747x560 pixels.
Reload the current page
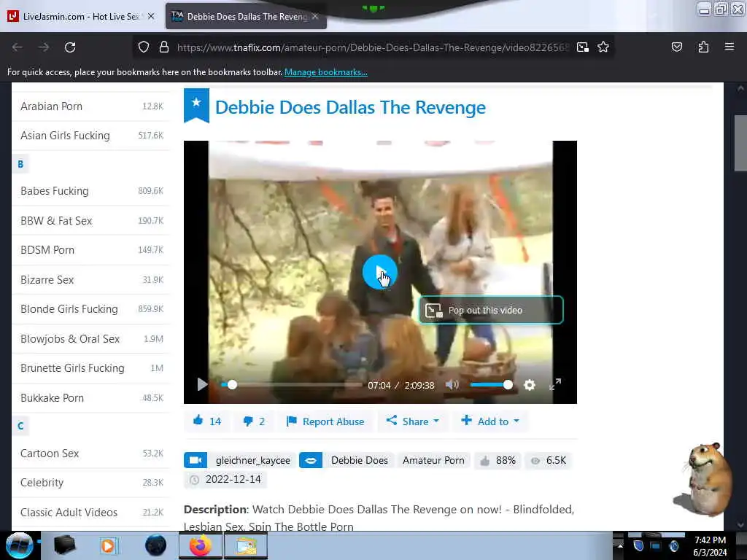(70, 47)
